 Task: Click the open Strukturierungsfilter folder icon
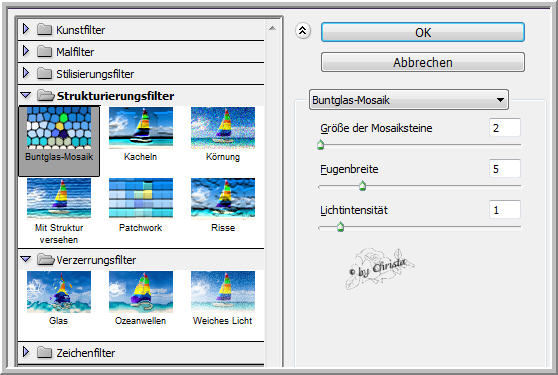[46, 95]
